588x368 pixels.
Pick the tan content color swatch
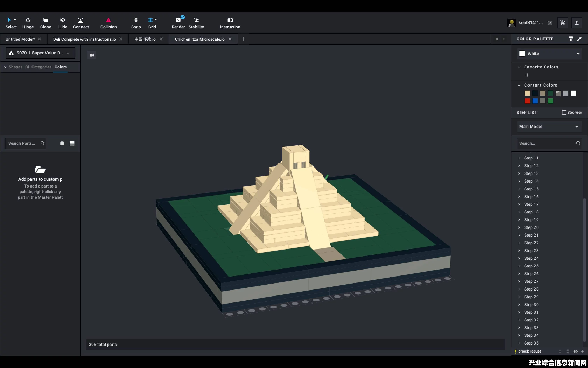(527, 93)
